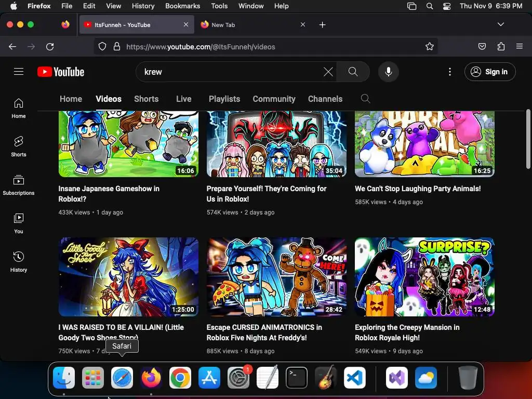Open Google Chrome from the Dock

(x=180, y=378)
